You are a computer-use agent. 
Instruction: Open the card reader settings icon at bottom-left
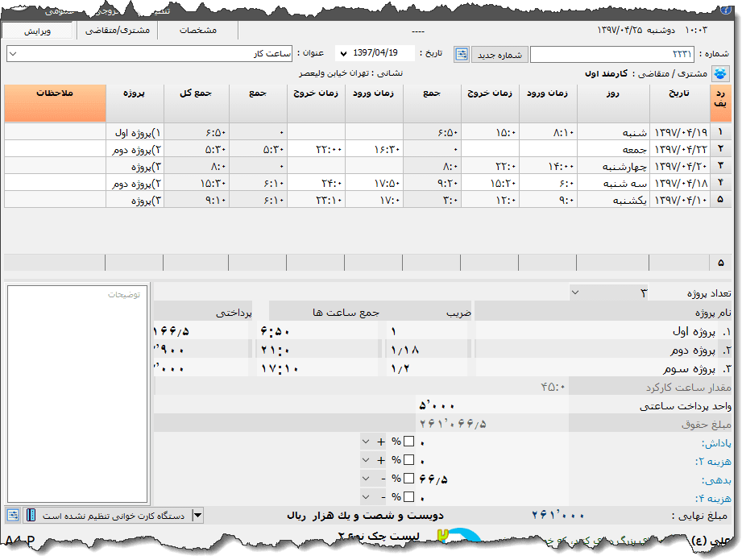pyautogui.click(x=13, y=515)
